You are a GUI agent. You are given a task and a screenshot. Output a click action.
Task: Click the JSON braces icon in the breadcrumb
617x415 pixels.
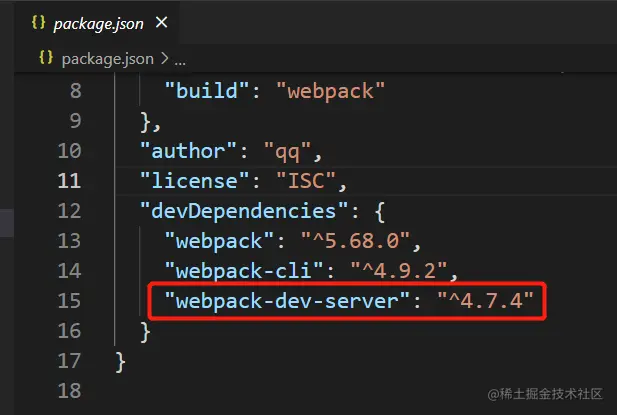point(46,58)
